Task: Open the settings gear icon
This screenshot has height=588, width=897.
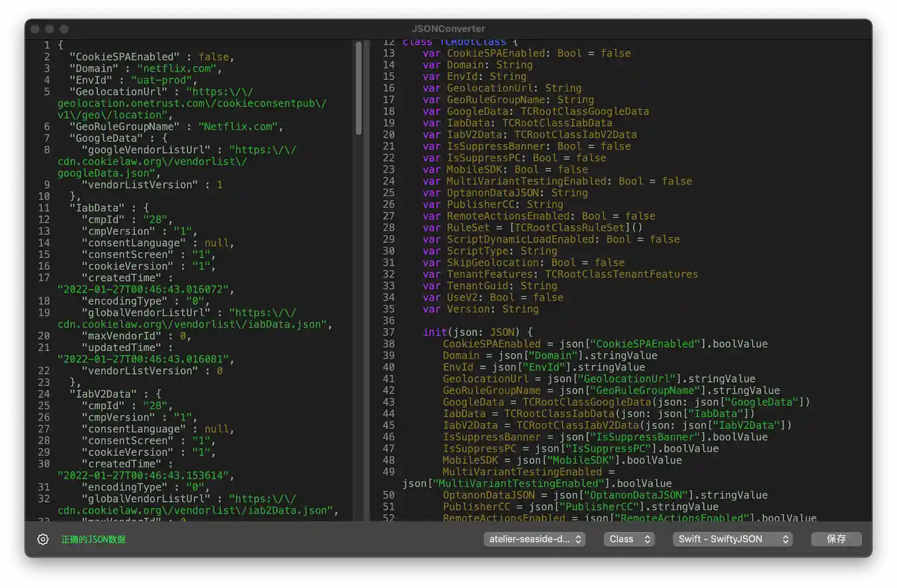Action: tap(43, 539)
